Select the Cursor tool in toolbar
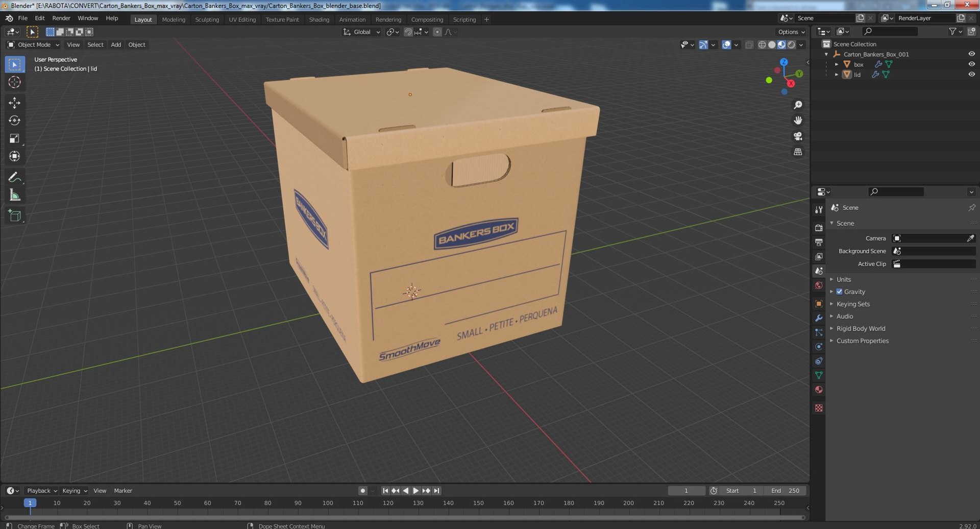Image resolution: width=980 pixels, height=529 pixels. tap(14, 82)
